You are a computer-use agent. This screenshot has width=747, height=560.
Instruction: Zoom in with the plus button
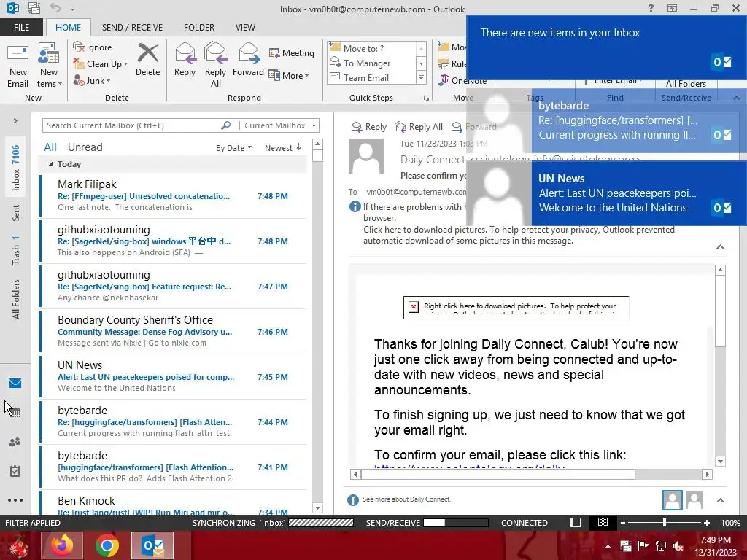pos(707,523)
